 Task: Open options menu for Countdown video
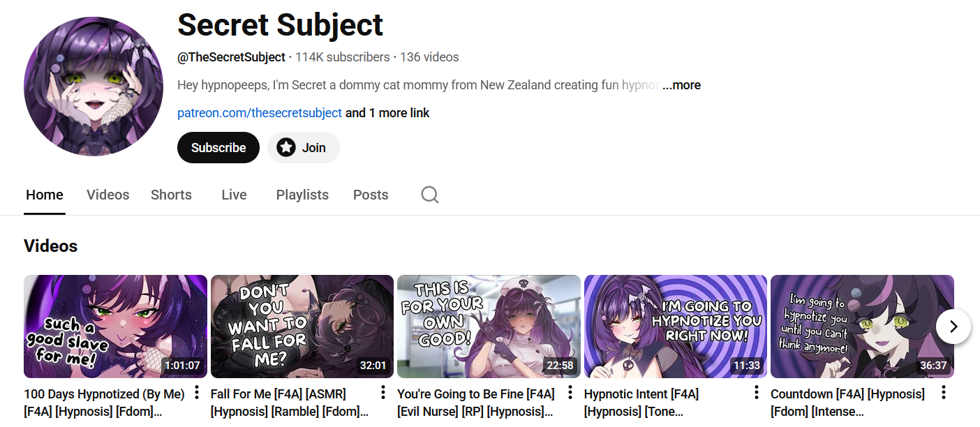pyautogui.click(x=944, y=393)
